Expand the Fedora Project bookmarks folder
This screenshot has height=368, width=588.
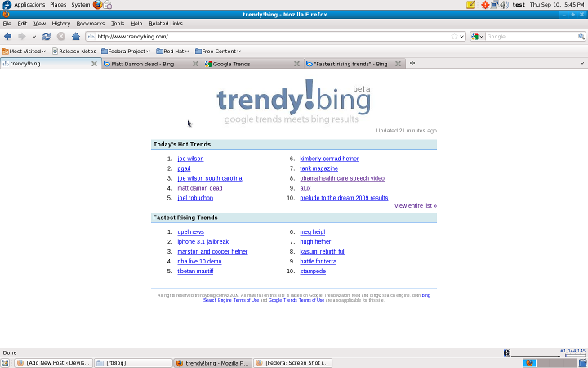click(126, 51)
